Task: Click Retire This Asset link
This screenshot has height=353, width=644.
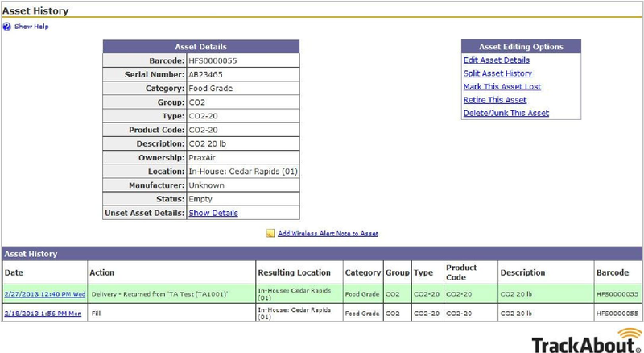Action: [x=494, y=100]
